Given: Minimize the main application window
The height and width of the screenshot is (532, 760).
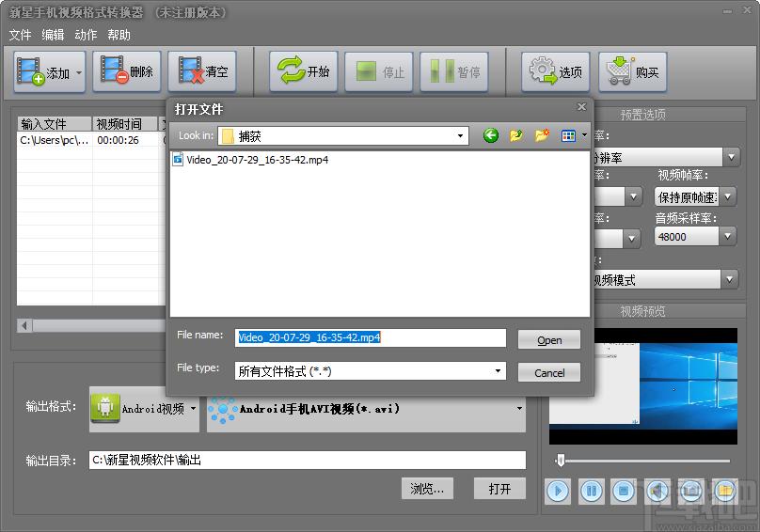Looking at the screenshot, I should pos(727,11).
